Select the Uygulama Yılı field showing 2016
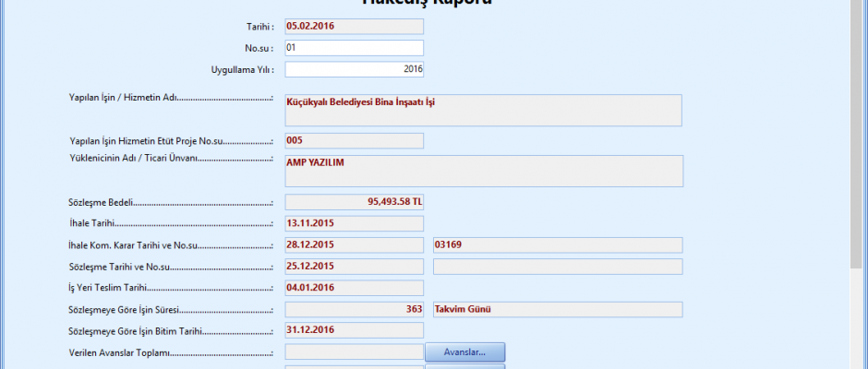The image size is (868, 369). [x=354, y=69]
